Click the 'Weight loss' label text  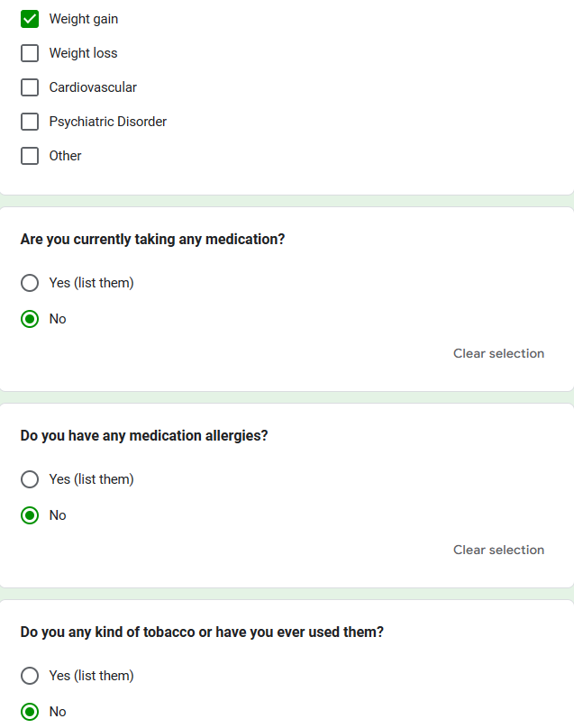click(83, 53)
